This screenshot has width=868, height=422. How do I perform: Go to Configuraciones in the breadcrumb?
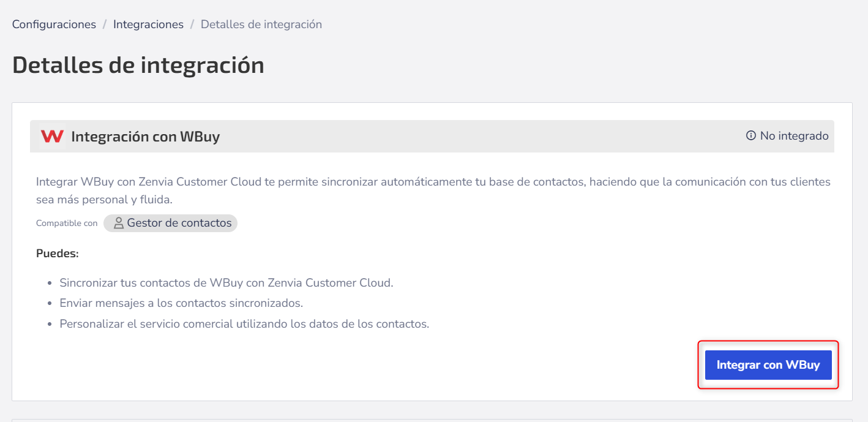(x=54, y=24)
